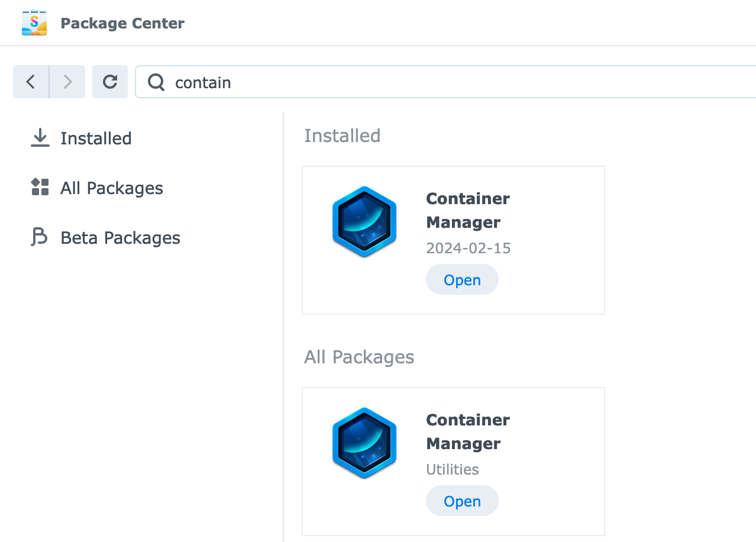Click the Utilities category text
This screenshot has width=756, height=542.
453,469
